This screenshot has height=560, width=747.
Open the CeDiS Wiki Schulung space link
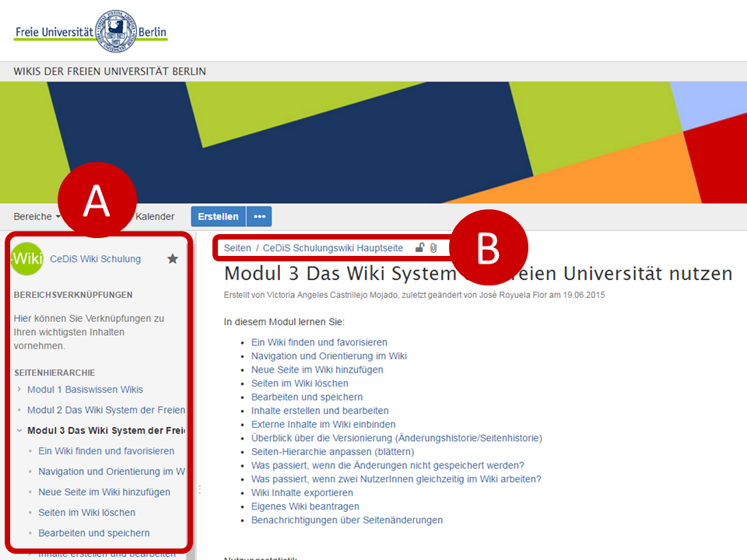tap(95, 259)
